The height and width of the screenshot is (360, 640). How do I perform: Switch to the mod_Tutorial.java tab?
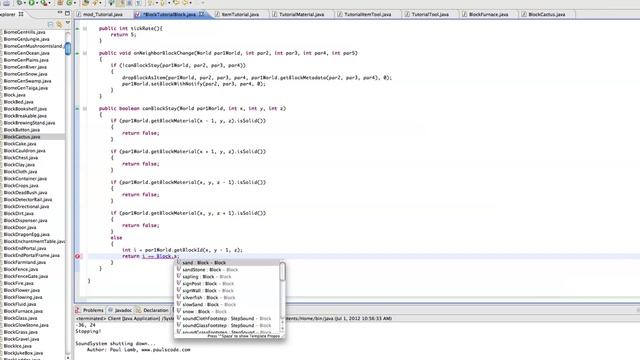tap(102, 14)
